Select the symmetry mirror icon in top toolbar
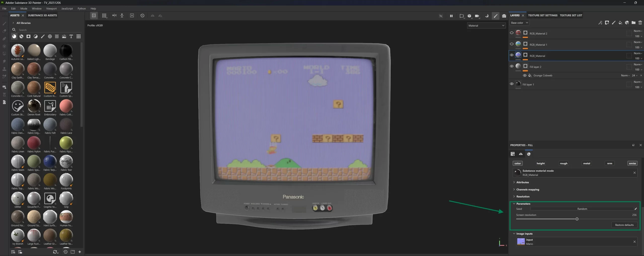The width and height of the screenshot is (644, 256). 114,16
